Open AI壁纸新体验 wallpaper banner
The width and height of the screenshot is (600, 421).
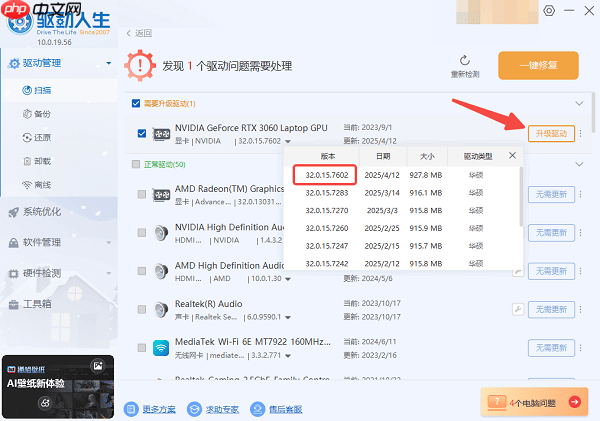(x=58, y=387)
